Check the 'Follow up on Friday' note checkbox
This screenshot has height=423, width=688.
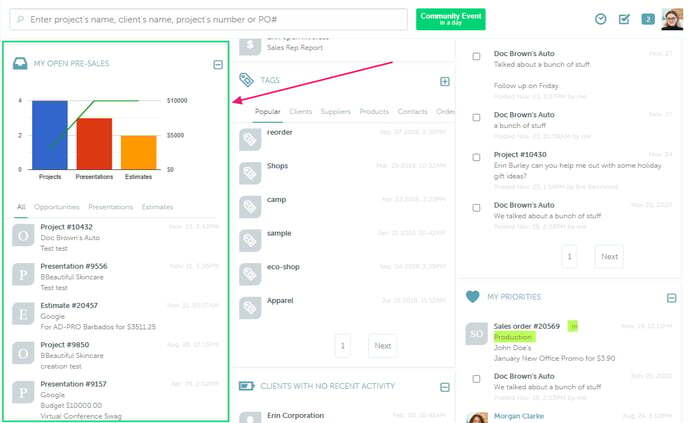476,56
